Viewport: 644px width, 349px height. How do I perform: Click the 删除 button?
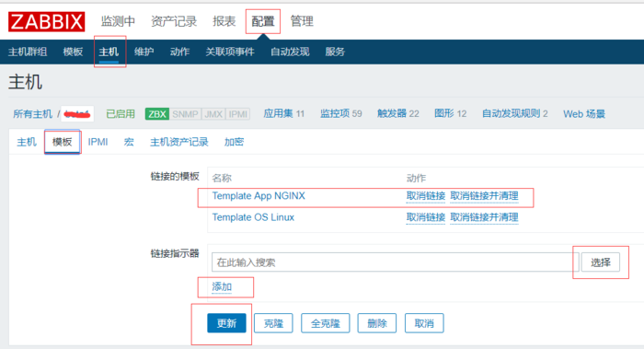pos(377,323)
